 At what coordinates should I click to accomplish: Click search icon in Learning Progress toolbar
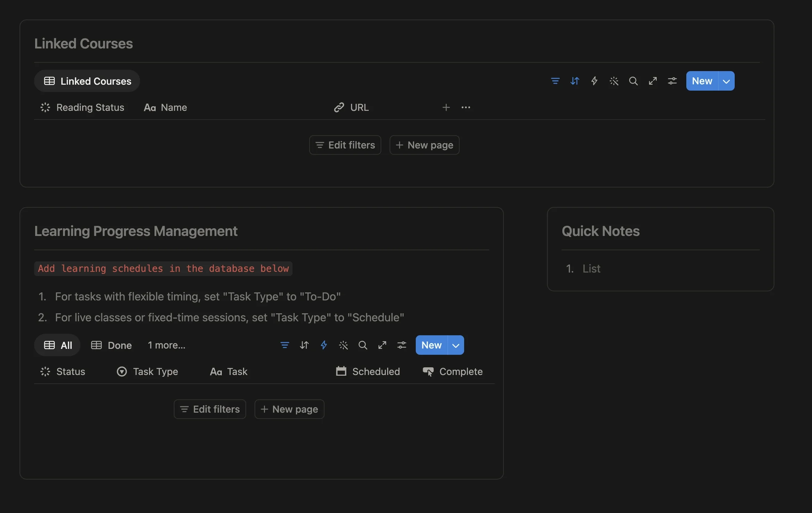362,345
